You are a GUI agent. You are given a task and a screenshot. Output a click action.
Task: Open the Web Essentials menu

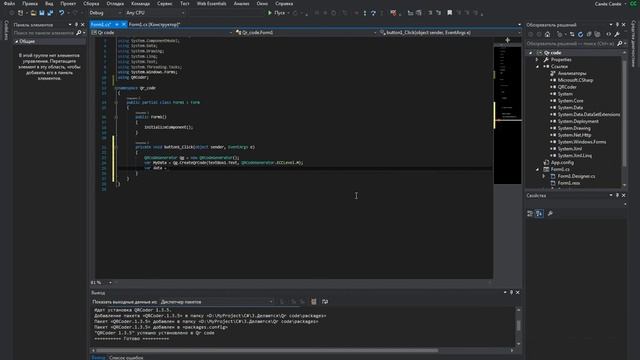pos(211,4)
